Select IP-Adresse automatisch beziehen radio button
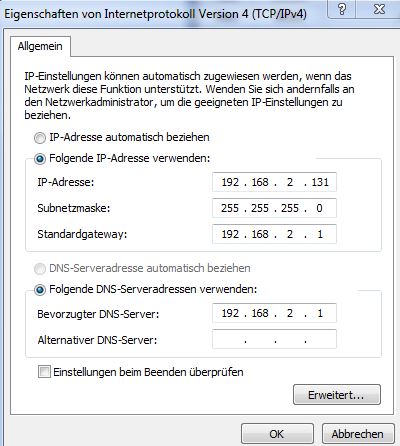Screen dimensions: 400x446 coord(40,138)
